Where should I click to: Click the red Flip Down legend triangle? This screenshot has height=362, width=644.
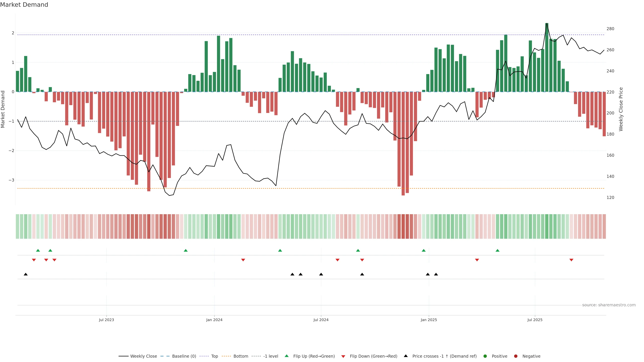tap(343, 356)
